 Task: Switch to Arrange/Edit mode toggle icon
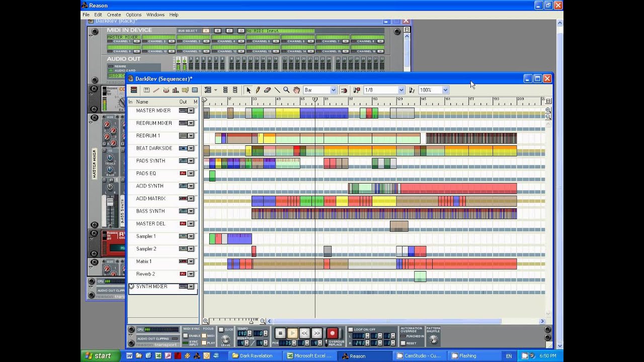point(134,90)
